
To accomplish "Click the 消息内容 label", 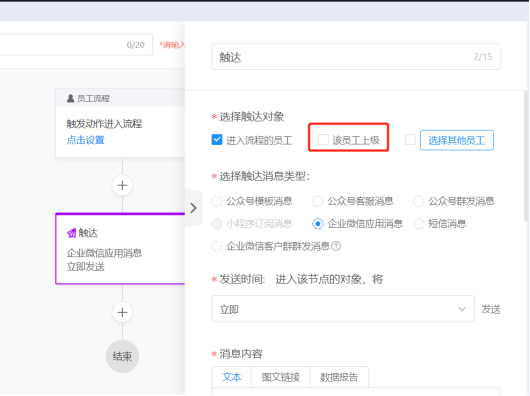I will click(241, 354).
